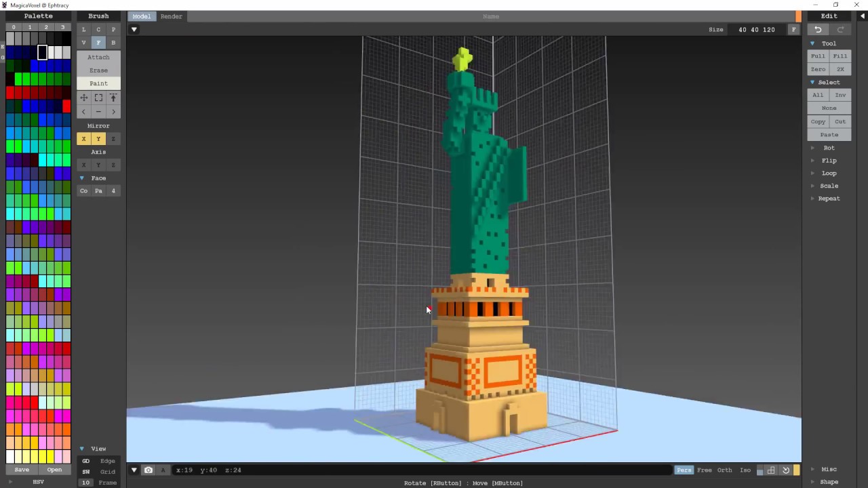Click the 2X tool button
This screenshot has height=488, width=868.
click(840, 69)
